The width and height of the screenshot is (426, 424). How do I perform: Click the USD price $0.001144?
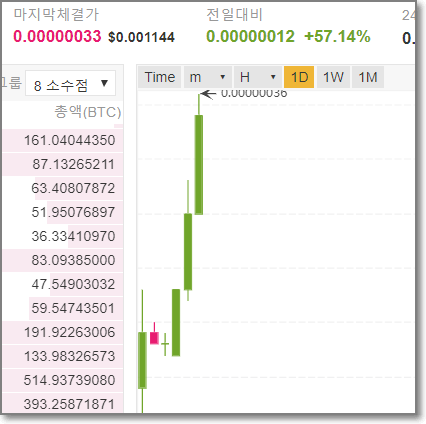[x=141, y=37]
